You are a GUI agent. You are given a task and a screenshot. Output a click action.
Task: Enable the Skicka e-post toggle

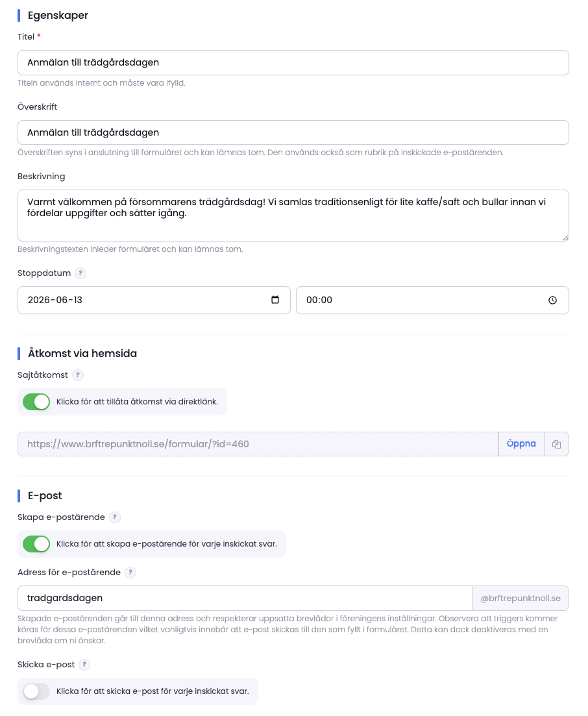36,691
